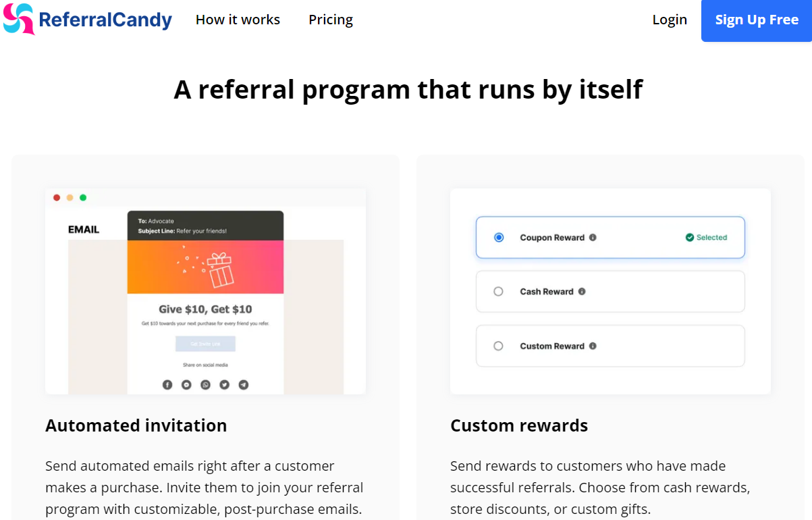Click the info icon beside Coupon Reward
The image size is (812, 520).
click(x=593, y=238)
